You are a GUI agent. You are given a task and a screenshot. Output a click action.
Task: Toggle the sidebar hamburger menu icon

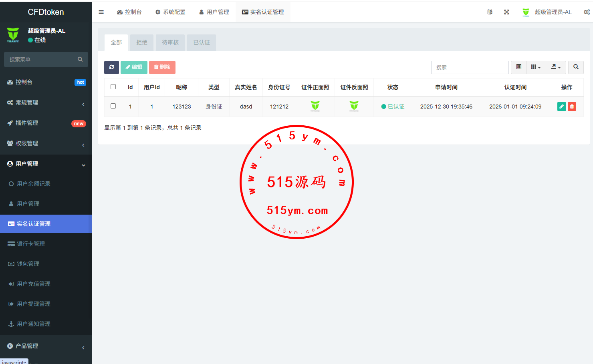tap(101, 12)
